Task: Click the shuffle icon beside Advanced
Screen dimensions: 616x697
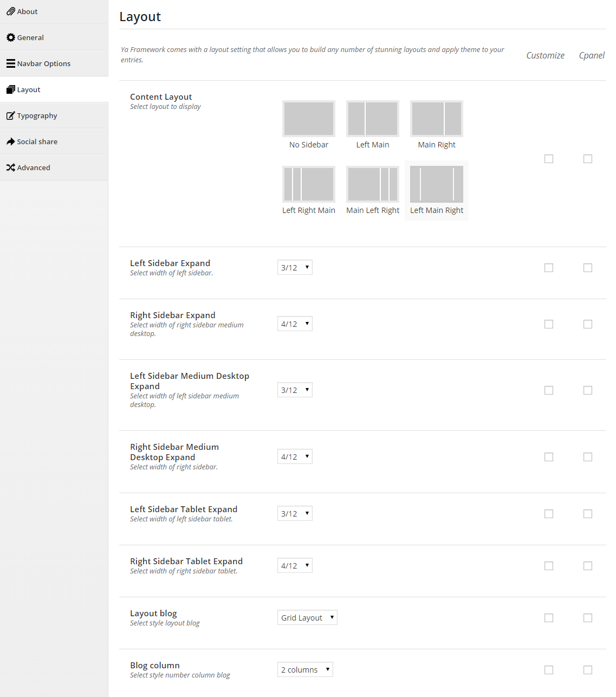Action: (10, 167)
